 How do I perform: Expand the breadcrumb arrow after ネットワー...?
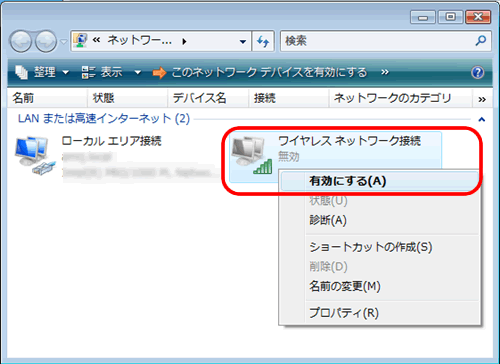click(184, 41)
